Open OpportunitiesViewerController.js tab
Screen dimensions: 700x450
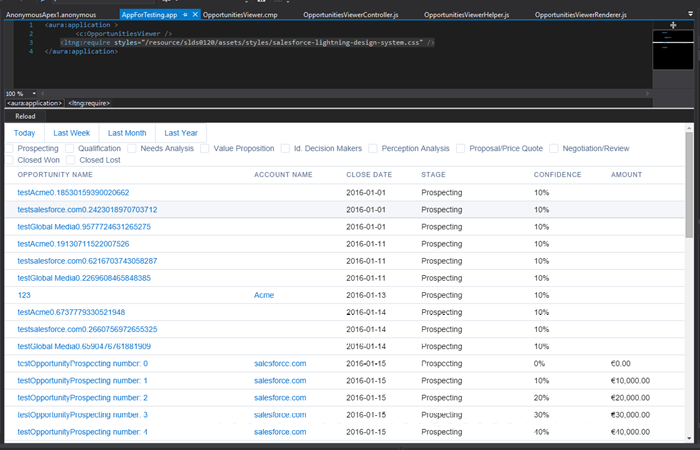tap(350, 15)
